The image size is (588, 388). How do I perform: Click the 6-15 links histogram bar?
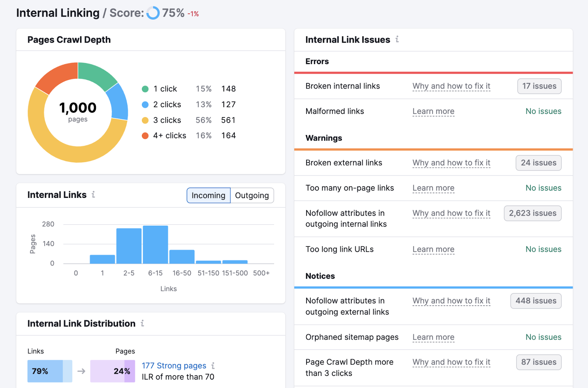155,244
